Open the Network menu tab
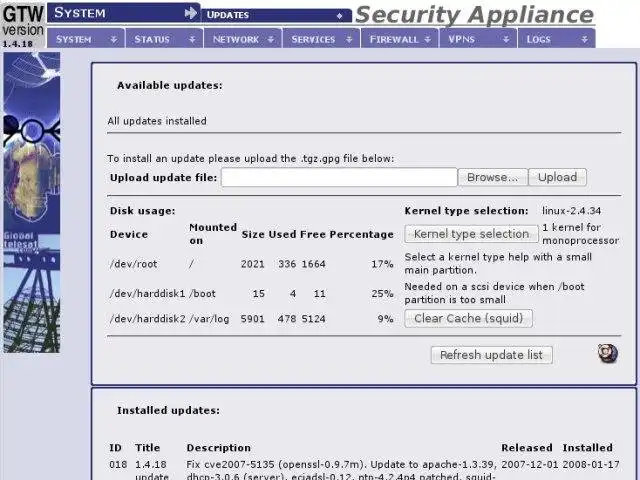 pyautogui.click(x=242, y=39)
